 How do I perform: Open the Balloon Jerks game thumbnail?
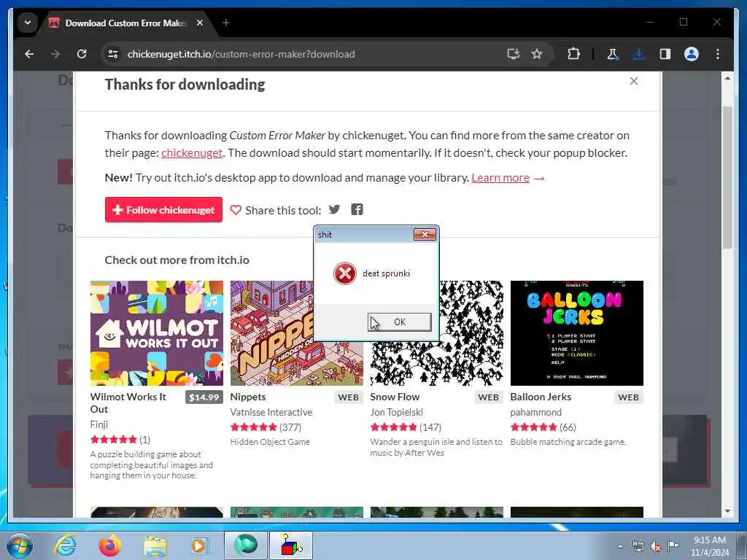(x=576, y=332)
